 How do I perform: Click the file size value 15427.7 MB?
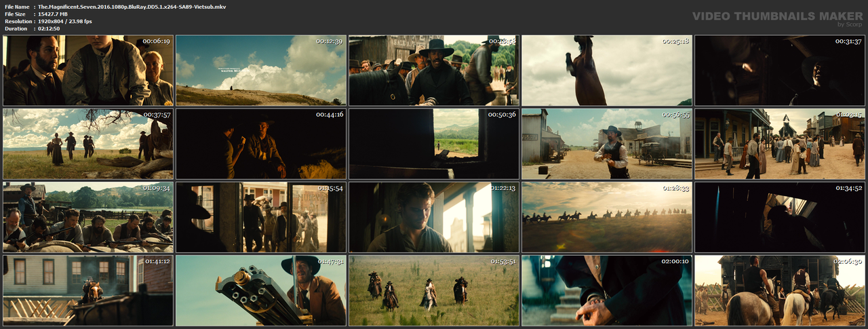click(54, 14)
